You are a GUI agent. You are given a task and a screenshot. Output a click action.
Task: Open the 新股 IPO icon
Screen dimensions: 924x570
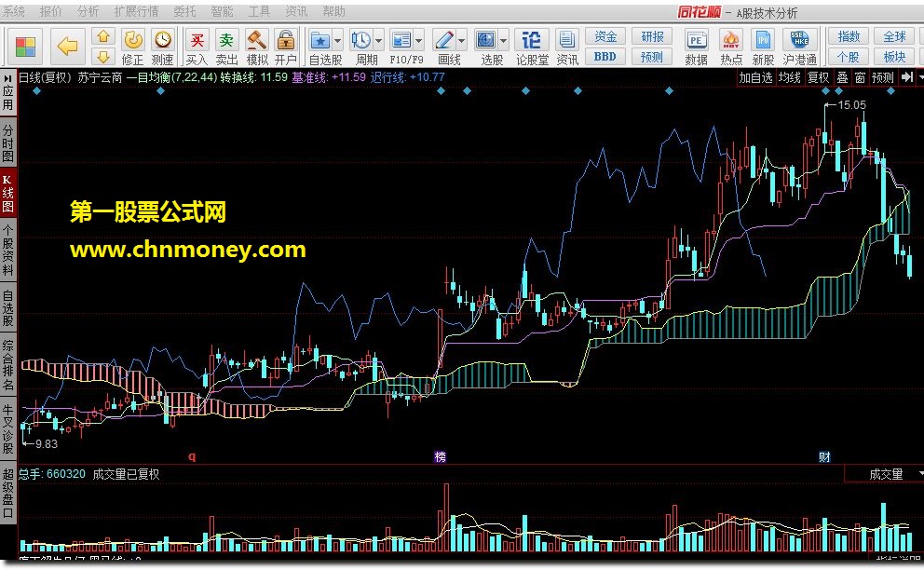(763, 40)
